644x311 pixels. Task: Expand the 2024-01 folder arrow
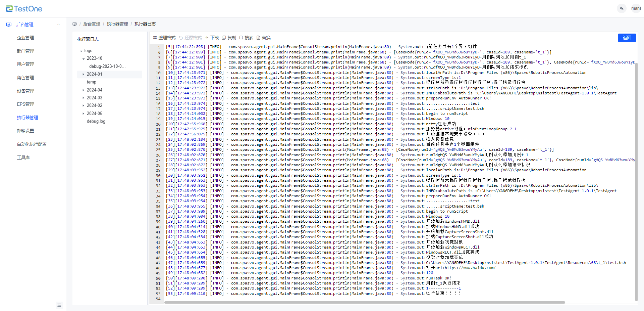click(84, 74)
